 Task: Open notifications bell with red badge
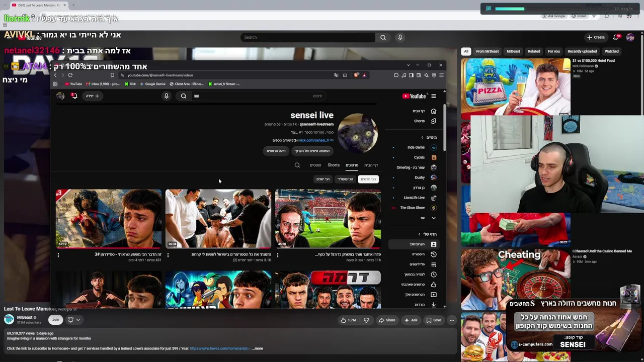tap(74, 96)
